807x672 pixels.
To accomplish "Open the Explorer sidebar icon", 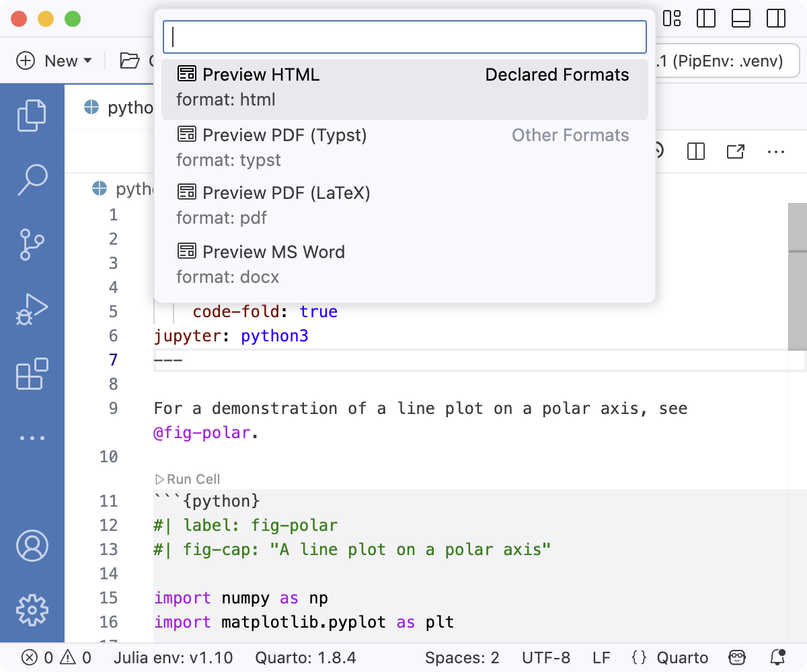I will pyautogui.click(x=32, y=114).
